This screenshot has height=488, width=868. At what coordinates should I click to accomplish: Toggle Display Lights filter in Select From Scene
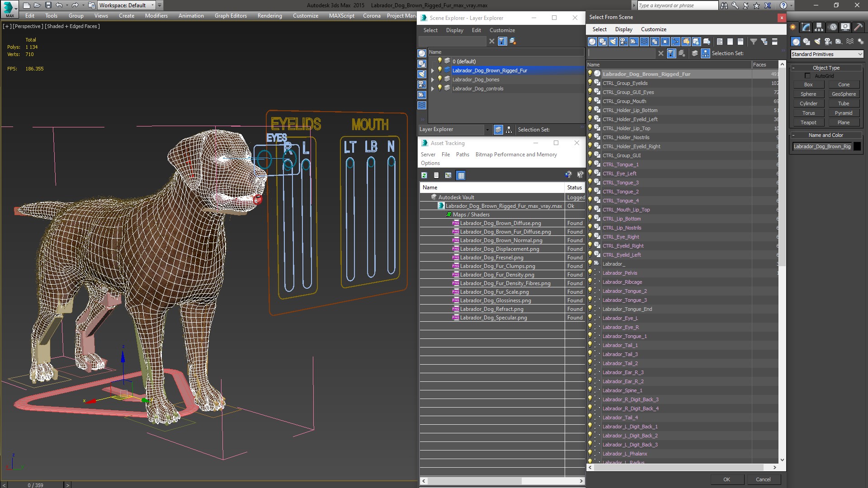[x=613, y=42]
